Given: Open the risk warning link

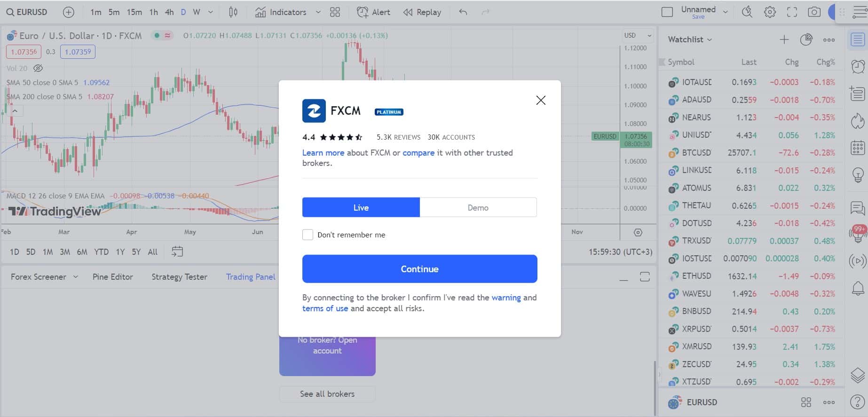Looking at the screenshot, I should tap(506, 298).
